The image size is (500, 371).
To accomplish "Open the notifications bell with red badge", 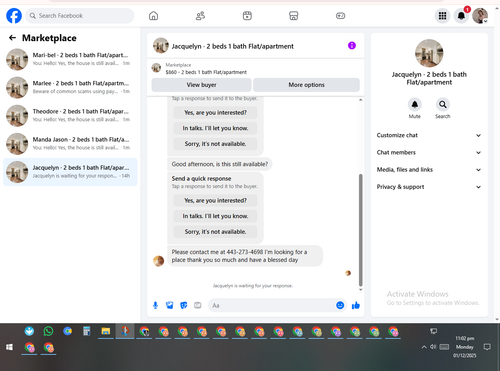I will pyautogui.click(x=461, y=16).
